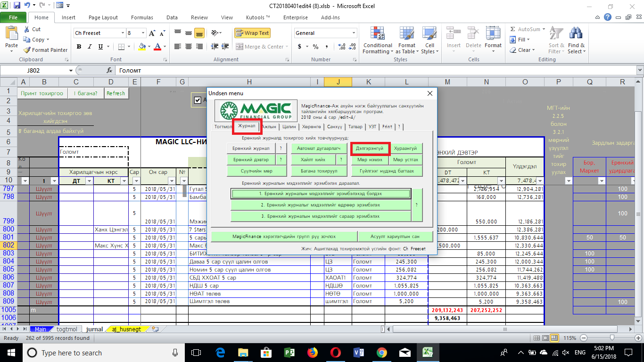Viewport: 644px width, 362px height.
Task: Click the Increase Font Size icon
Action: click(x=151, y=33)
